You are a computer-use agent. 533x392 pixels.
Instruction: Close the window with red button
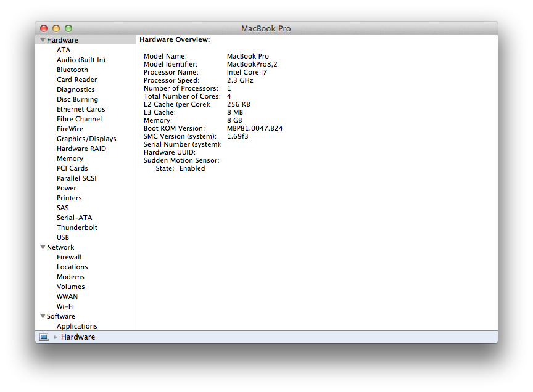click(44, 28)
